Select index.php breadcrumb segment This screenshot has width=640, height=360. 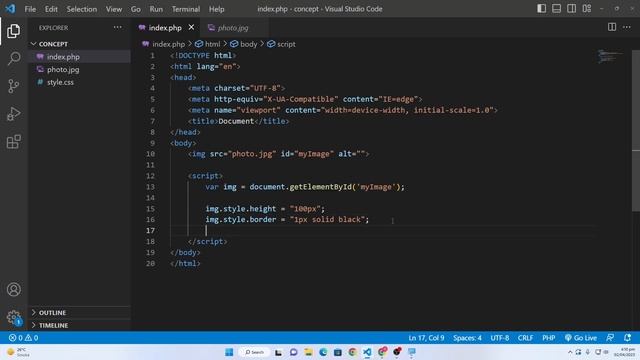point(163,44)
